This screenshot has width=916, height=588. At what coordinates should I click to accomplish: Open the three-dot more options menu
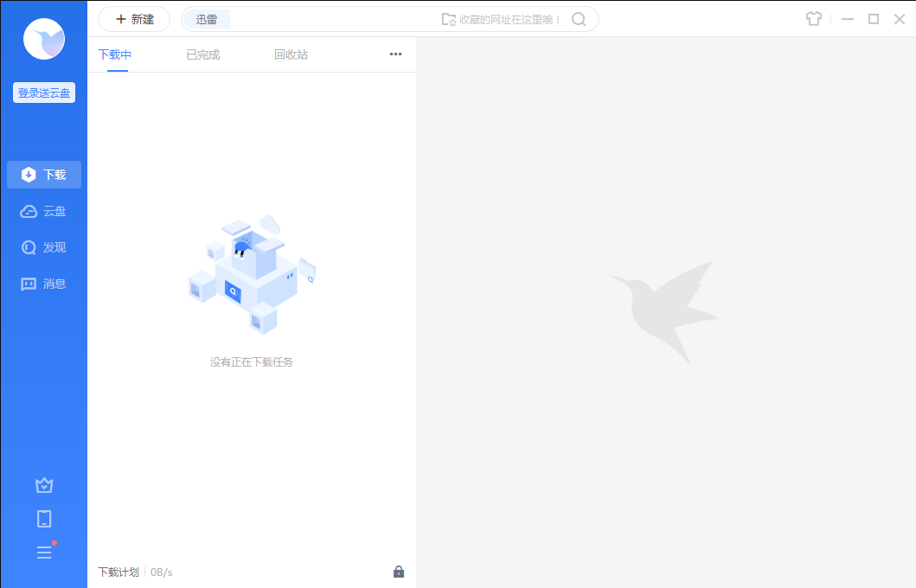click(395, 54)
